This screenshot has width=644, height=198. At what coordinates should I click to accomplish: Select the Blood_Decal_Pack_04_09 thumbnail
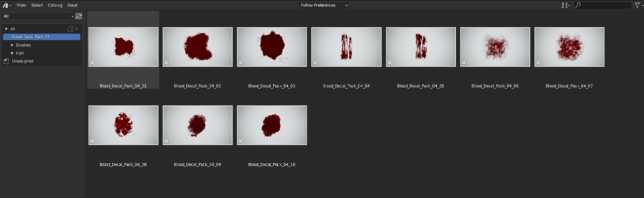click(x=198, y=125)
